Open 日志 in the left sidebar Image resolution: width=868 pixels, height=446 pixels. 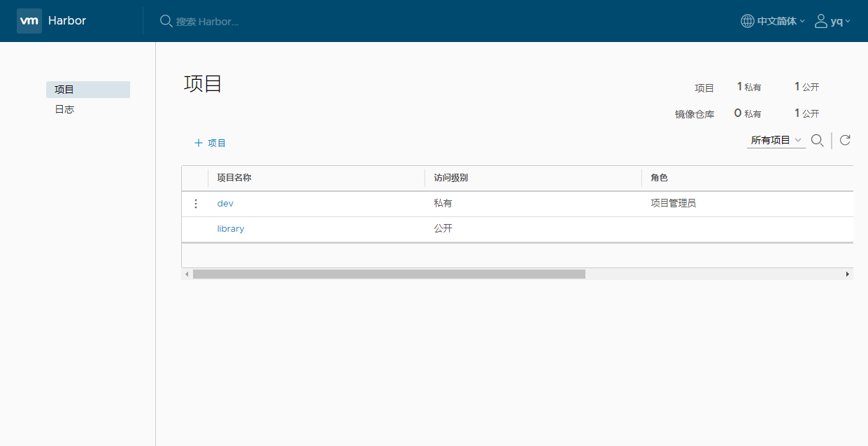click(x=65, y=109)
